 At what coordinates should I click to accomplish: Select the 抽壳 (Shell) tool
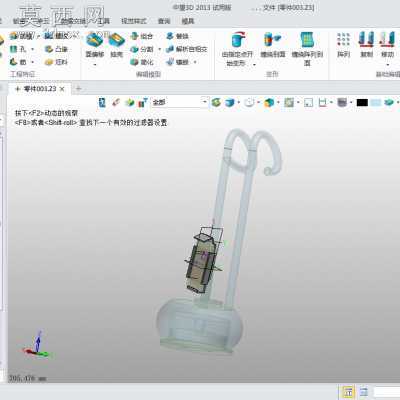[116, 46]
